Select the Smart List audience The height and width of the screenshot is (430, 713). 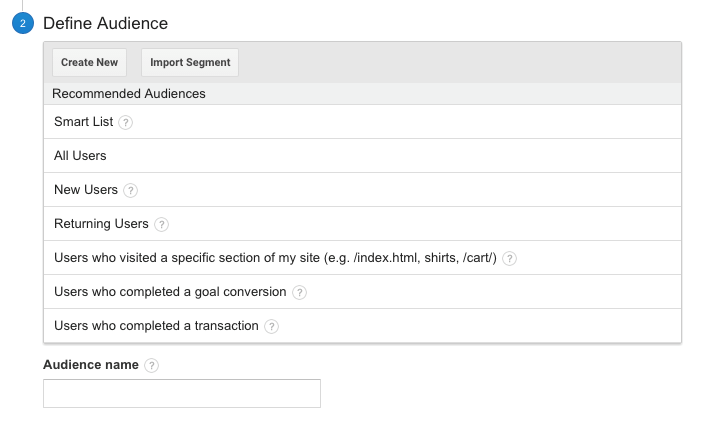[362, 122]
